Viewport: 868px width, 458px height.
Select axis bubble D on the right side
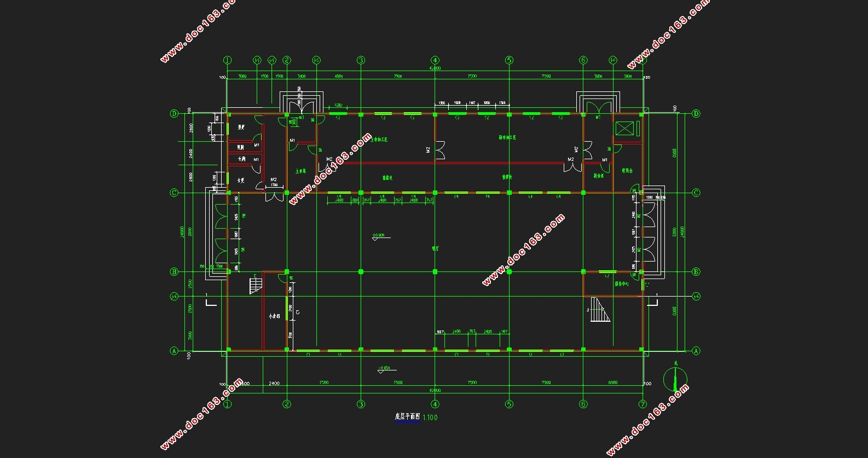coord(696,114)
